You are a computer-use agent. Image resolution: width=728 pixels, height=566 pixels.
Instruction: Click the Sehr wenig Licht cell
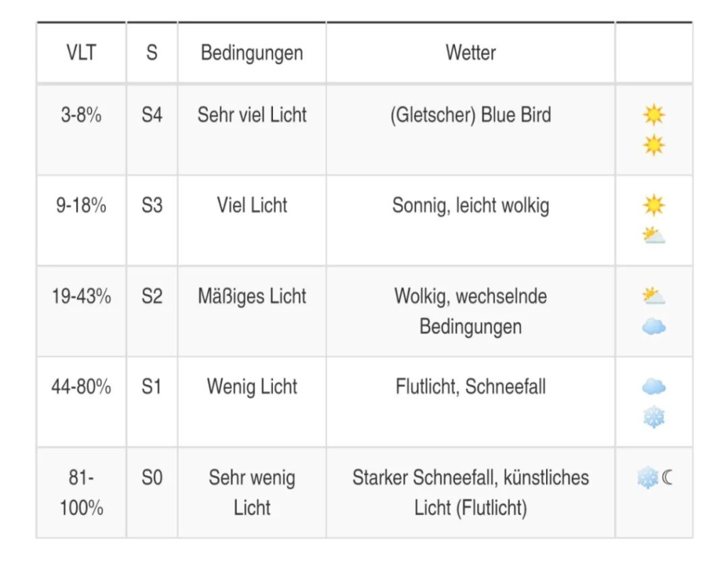[x=252, y=493]
